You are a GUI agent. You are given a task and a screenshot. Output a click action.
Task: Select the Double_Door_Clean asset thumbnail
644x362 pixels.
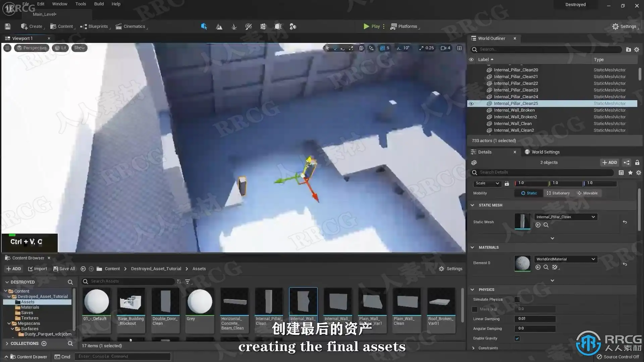tap(165, 301)
